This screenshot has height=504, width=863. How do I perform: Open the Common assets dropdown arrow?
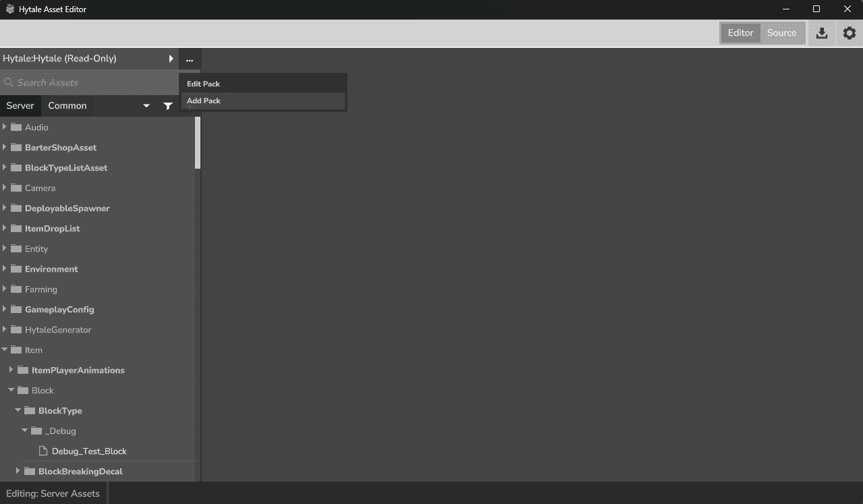[x=146, y=106]
